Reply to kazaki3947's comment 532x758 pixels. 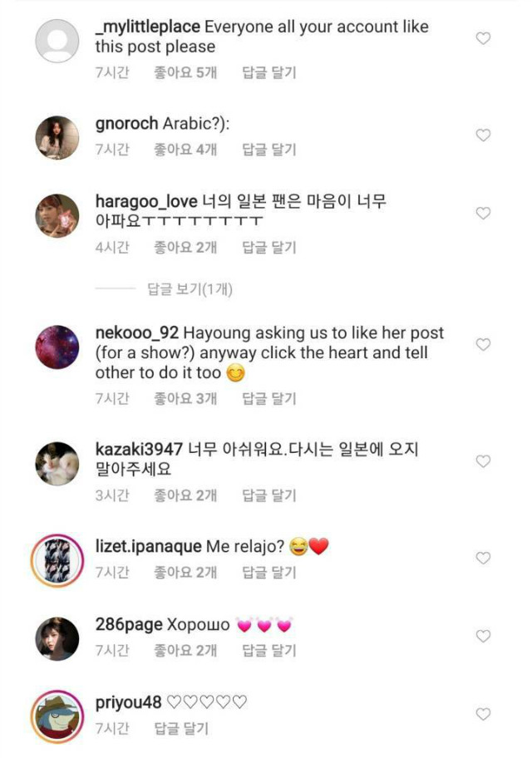(268, 496)
